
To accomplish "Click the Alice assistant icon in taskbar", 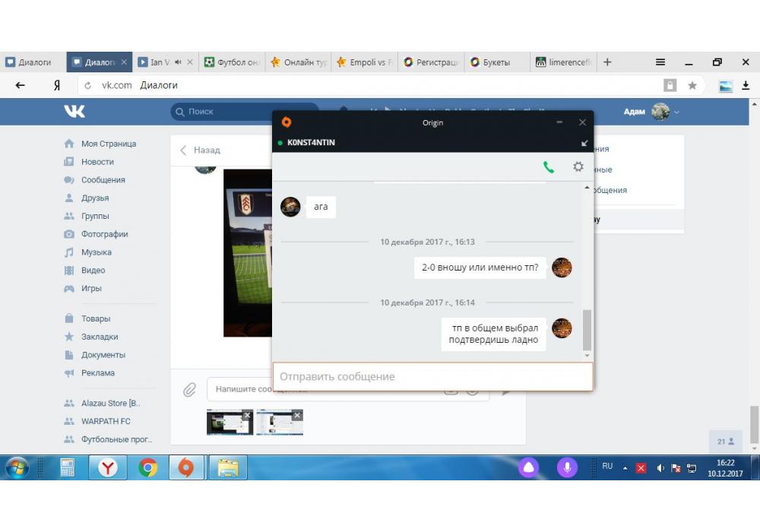I will pos(528,468).
